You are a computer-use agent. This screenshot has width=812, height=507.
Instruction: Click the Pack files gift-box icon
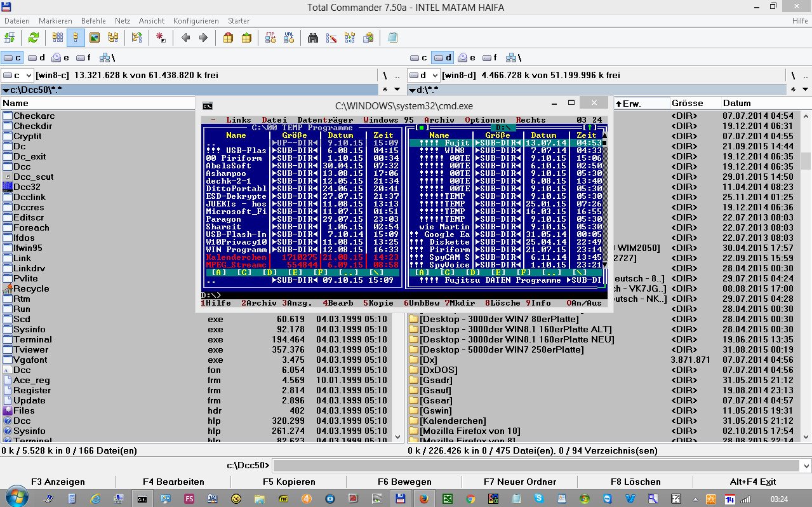pos(228,37)
